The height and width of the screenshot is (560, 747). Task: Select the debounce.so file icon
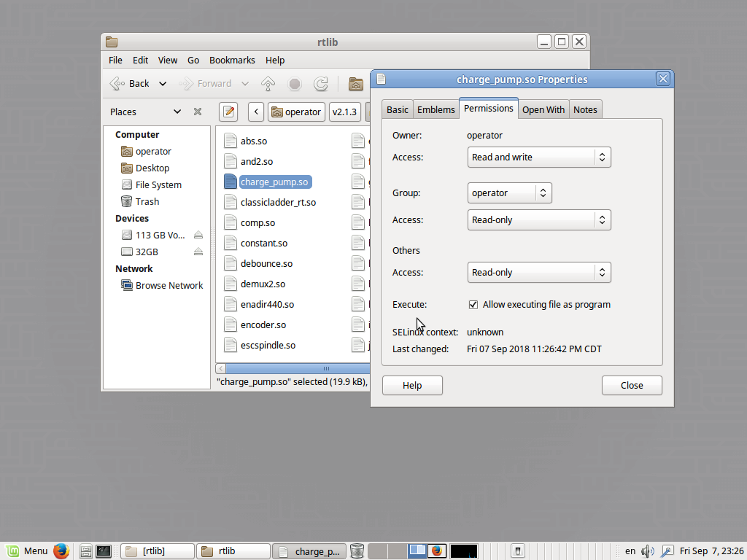[x=230, y=263]
